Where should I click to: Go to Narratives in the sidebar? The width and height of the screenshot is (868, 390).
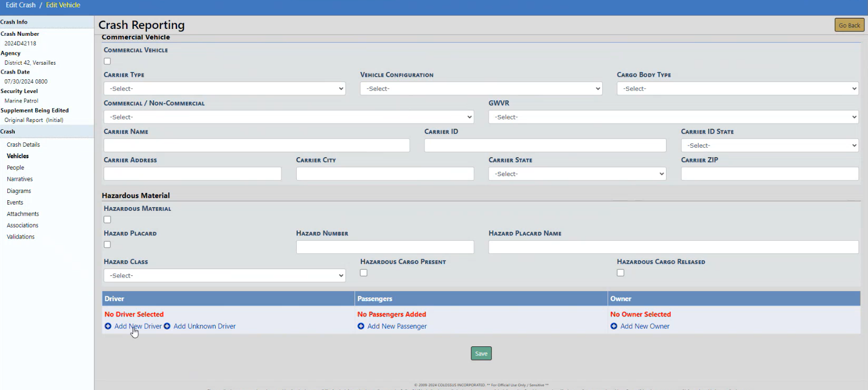19,179
